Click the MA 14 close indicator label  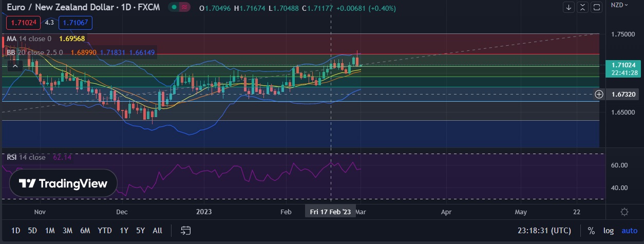(29, 39)
